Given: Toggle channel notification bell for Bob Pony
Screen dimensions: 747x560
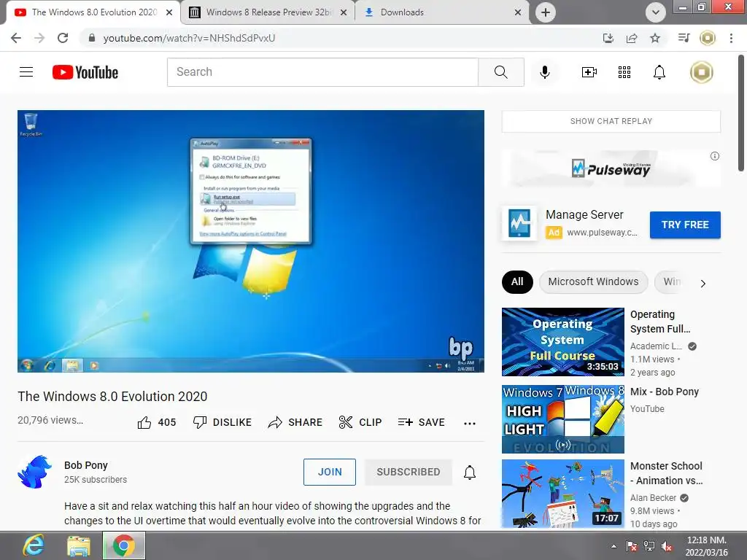Looking at the screenshot, I should click(469, 472).
